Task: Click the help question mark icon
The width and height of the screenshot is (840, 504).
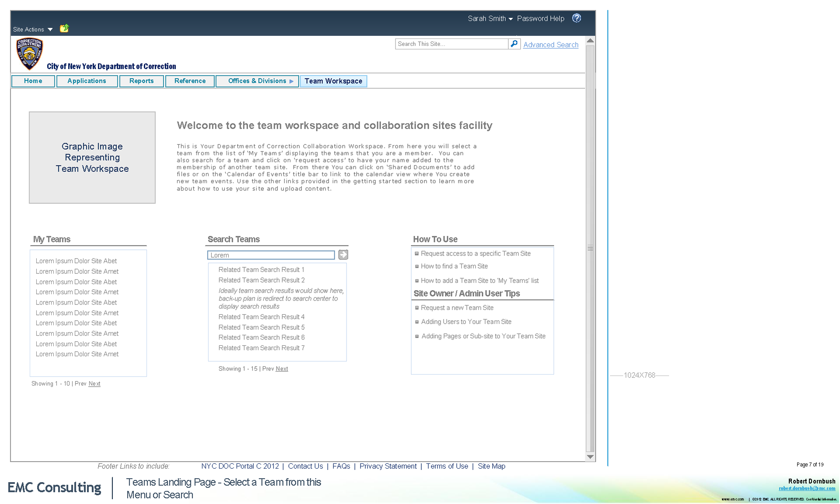Action: point(577,18)
